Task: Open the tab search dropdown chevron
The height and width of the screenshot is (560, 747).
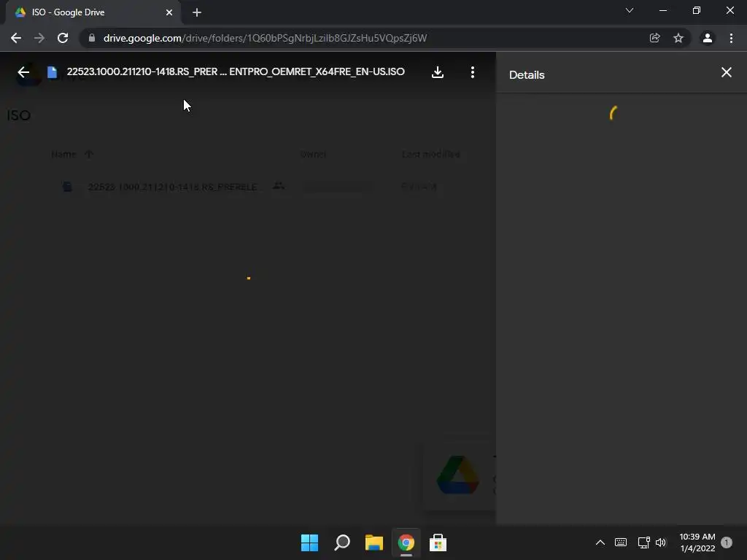Action: point(630,10)
